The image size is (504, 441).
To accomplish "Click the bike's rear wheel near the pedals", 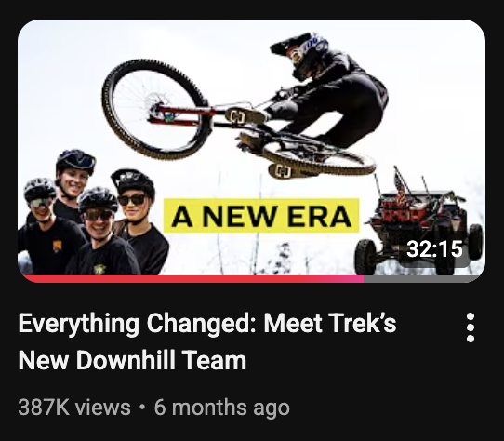I will pos(318,157).
